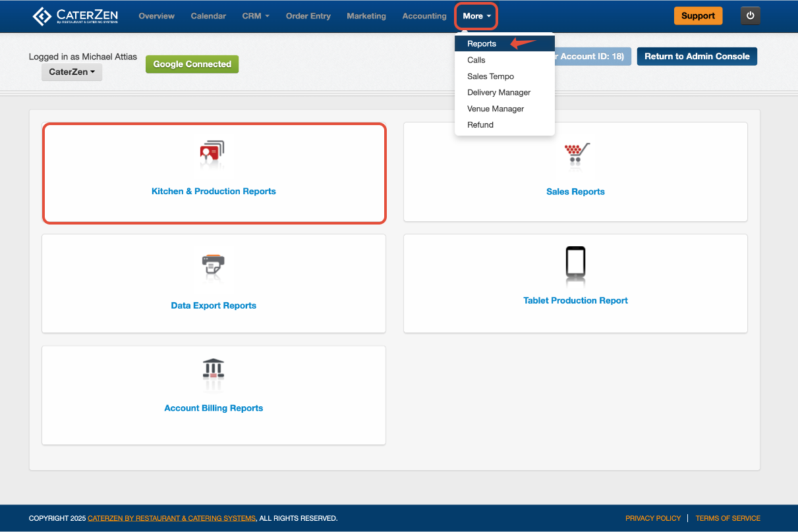Viewport: 798px width, 532px height.
Task: Click CaterZen by Restaurant & Catering Systems link
Action: pyautogui.click(x=171, y=518)
